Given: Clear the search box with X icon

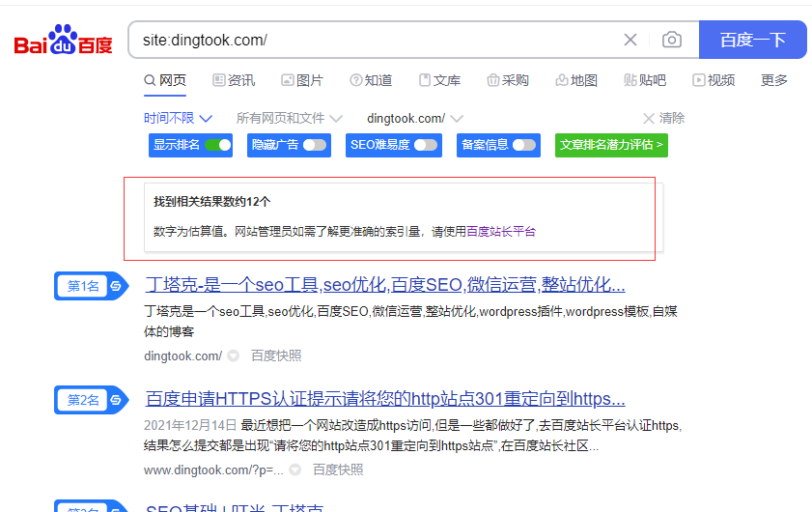Looking at the screenshot, I should 630,40.
